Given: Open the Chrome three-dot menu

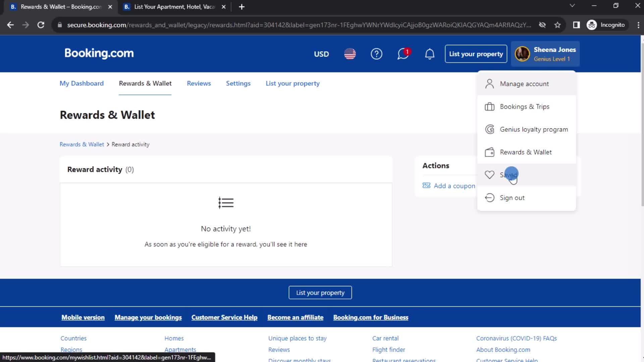Looking at the screenshot, I should pos(638,25).
